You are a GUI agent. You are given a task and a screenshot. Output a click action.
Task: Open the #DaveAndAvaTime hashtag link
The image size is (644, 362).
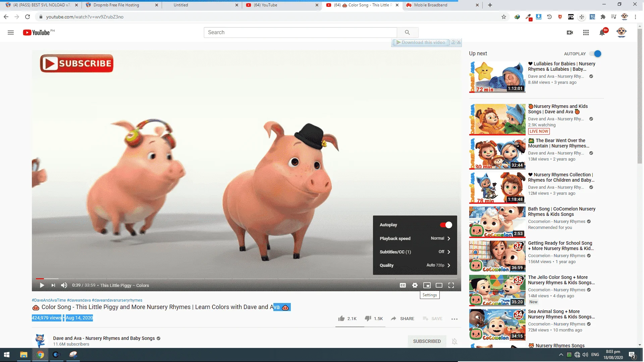[49, 300]
